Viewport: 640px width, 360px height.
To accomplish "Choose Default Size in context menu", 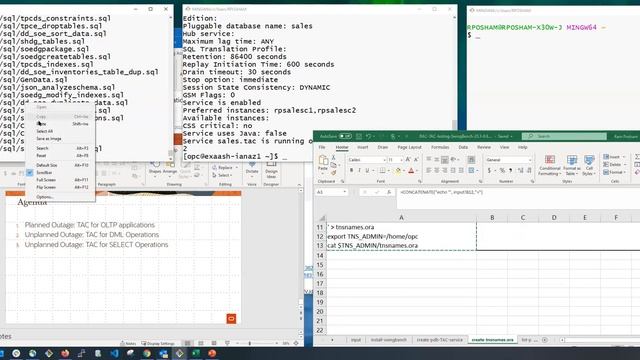I will click(x=61, y=165).
